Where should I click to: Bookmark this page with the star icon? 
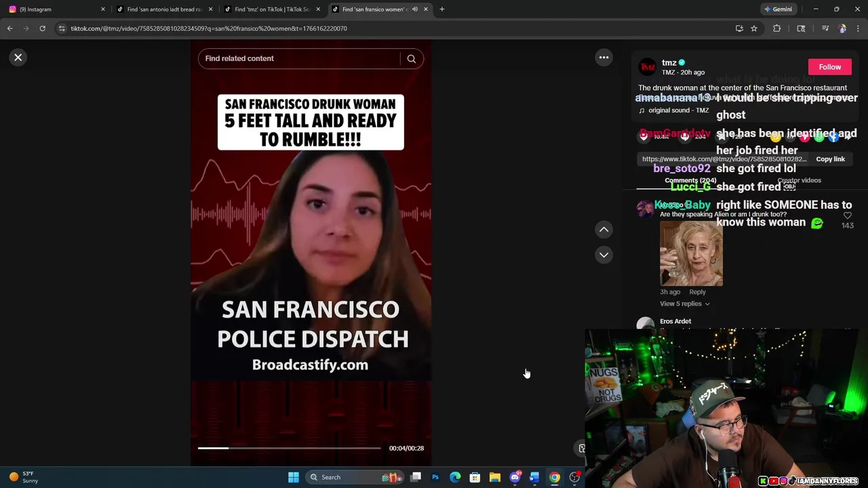(x=753, y=28)
